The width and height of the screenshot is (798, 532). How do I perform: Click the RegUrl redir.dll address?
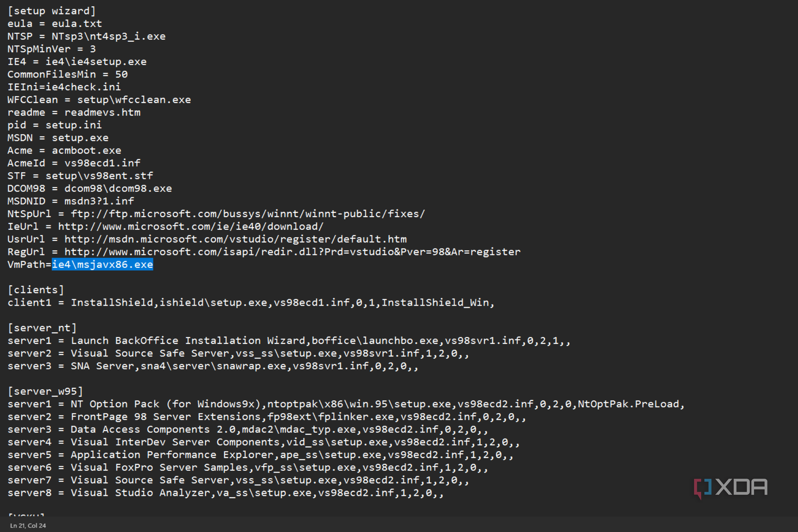click(292, 251)
